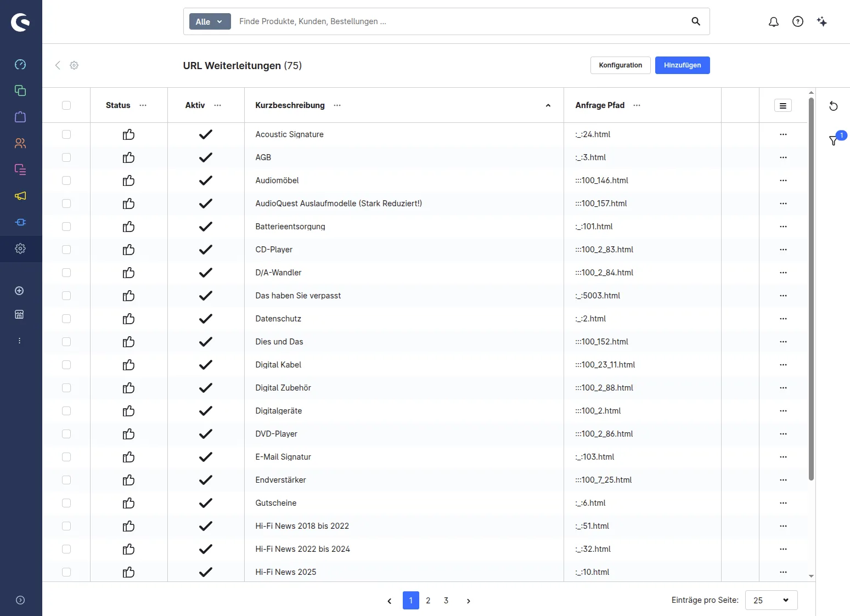Open the Catalogues sidebar icon
This screenshot has height=616, width=850.
20,91
